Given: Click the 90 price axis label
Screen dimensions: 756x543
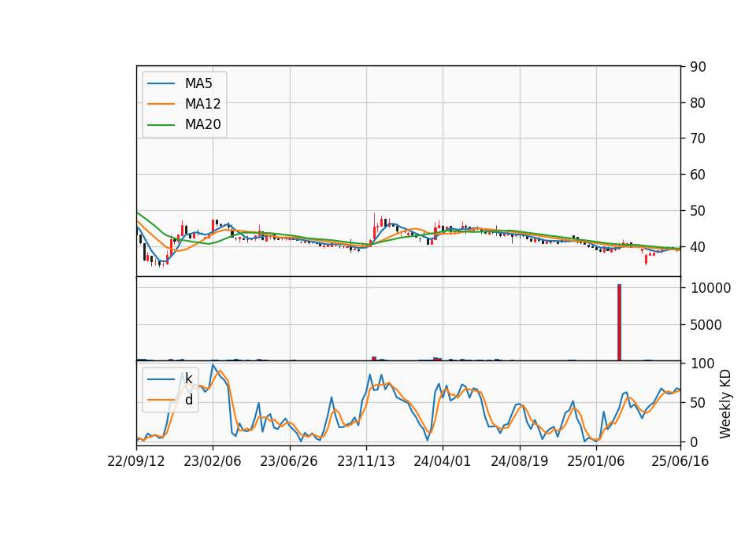Looking at the screenshot, I should (x=698, y=67).
